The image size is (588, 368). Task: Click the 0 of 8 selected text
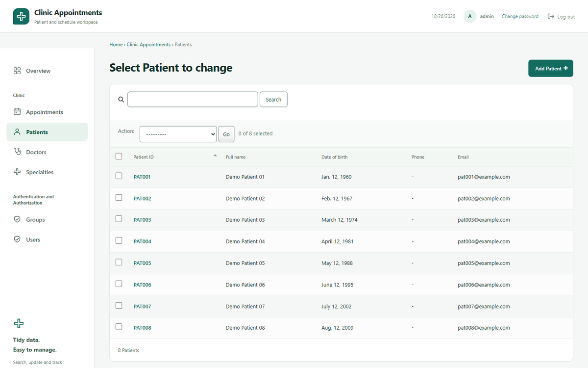click(255, 133)
